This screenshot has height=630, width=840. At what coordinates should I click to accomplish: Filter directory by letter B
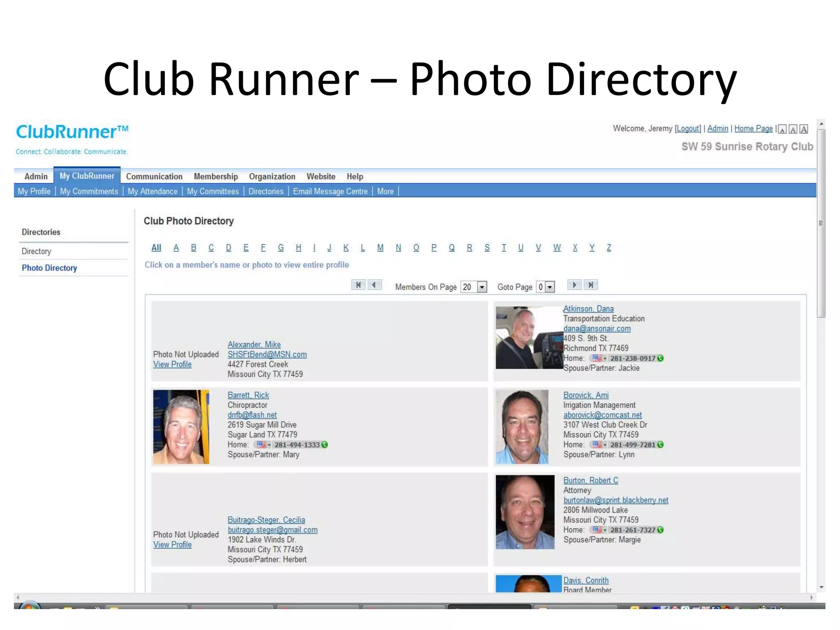click(194, 248)
